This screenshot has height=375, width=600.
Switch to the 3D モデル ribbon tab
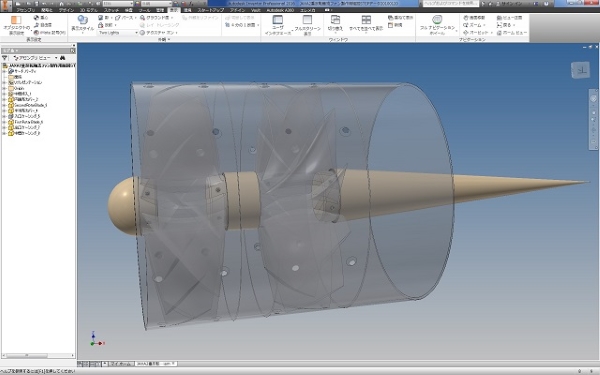[x=88, y=10]
